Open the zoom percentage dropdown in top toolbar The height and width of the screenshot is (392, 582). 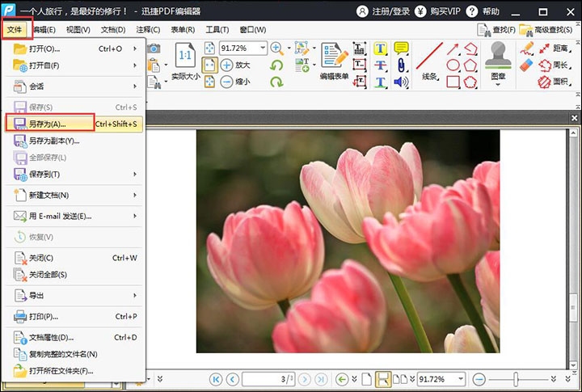264,48
